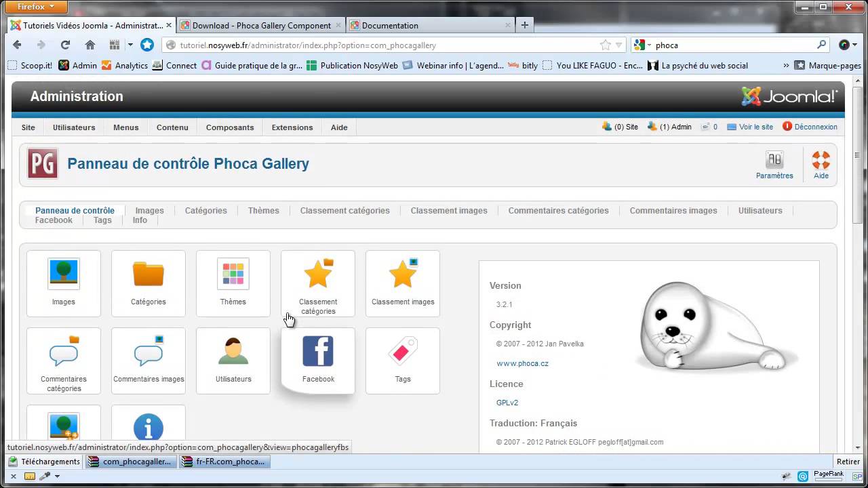This screenshot has width=868, height=488.
Task: Open the Extensions menu
Action: pyautogui.click(x=292, y=127)
